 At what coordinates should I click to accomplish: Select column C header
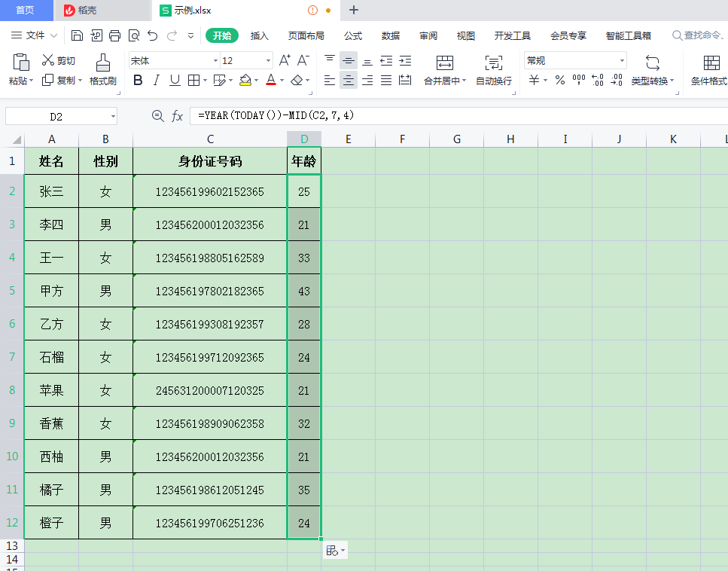pyautogui.click(x=210, y=139)
